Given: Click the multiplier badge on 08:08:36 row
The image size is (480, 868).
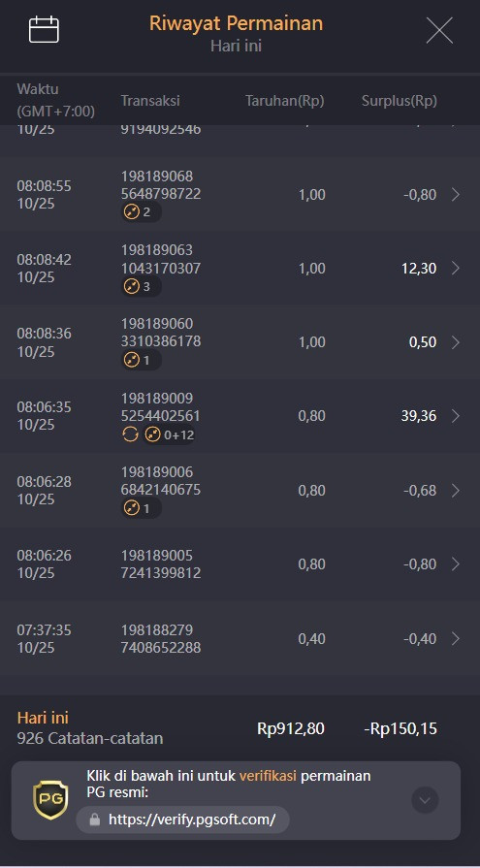Looking at the screenshot, I should [142, 361].
